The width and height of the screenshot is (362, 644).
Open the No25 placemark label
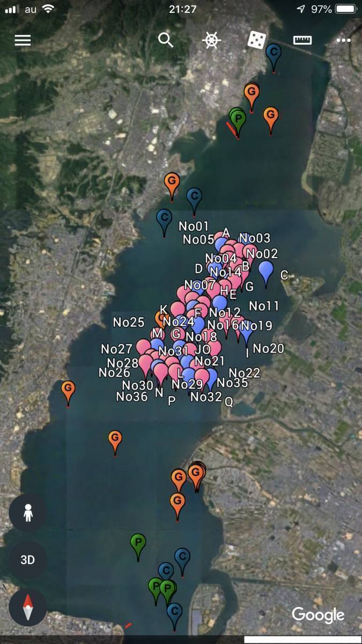129,323
